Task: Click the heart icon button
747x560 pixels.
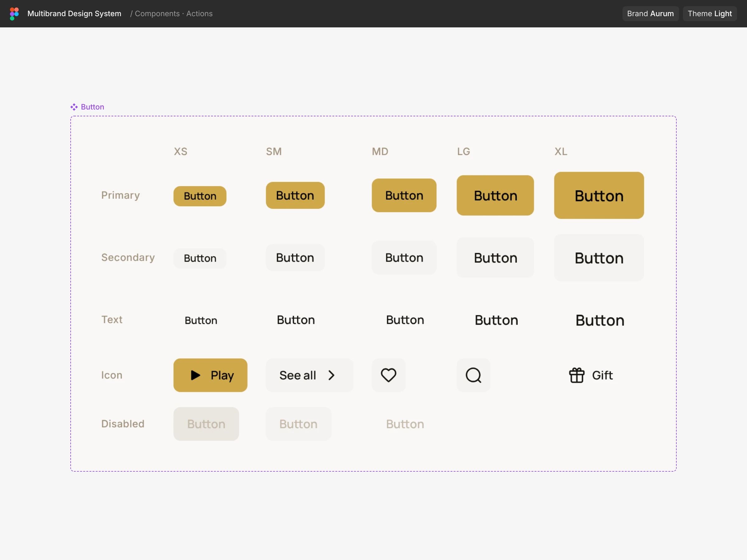Action: [388, 375]
